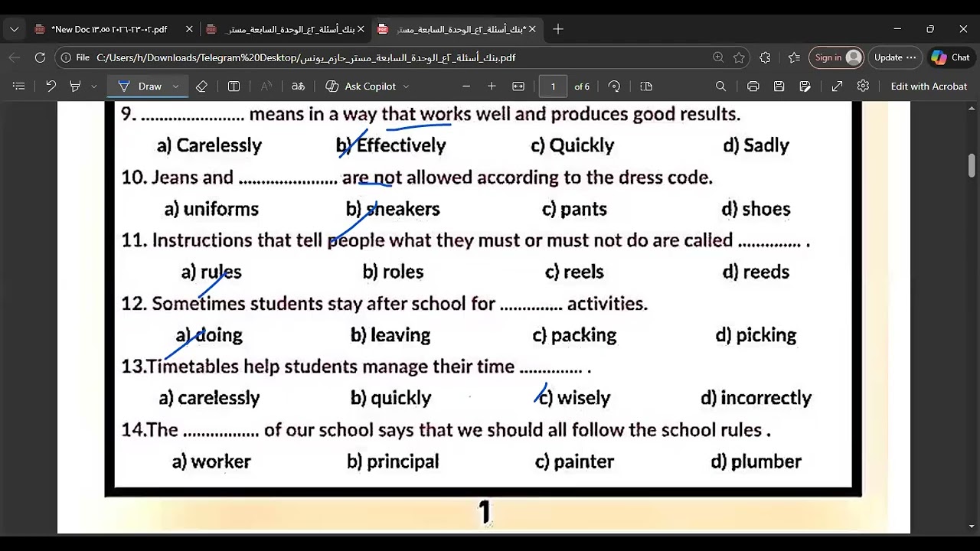The image size is (980, 551).
Task: Click the option 'd) incorrectly'
Action: pyautogui.click(x=756, y=398)
